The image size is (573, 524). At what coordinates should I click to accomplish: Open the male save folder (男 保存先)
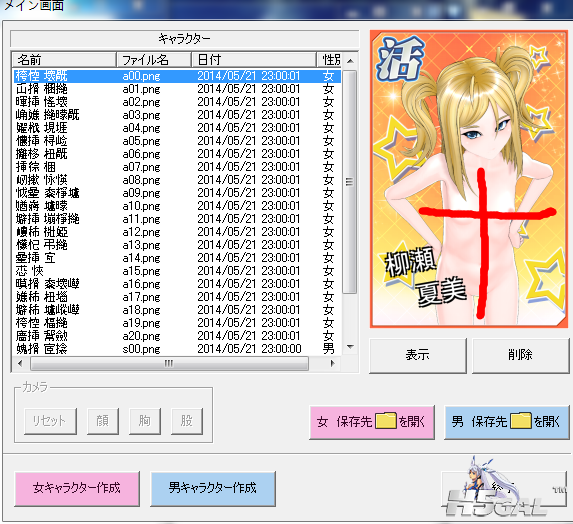tap(506, 422)
